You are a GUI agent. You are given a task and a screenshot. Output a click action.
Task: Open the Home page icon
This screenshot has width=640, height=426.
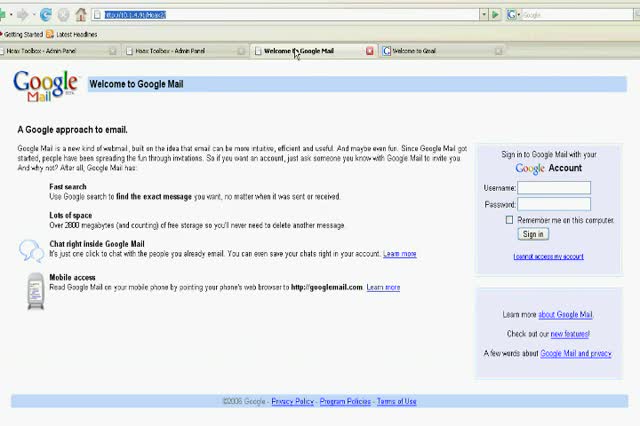81,15
